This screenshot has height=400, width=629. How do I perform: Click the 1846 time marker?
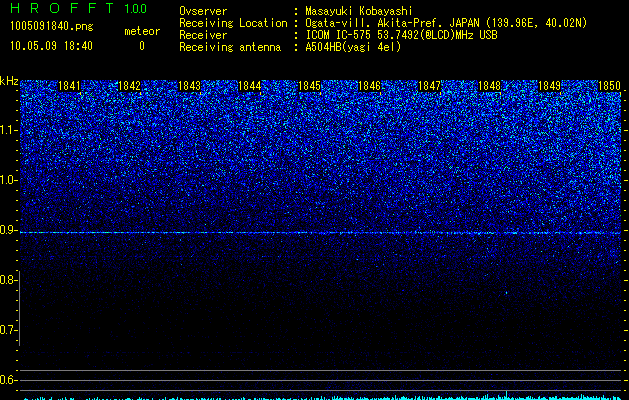[x=369, y=86]
